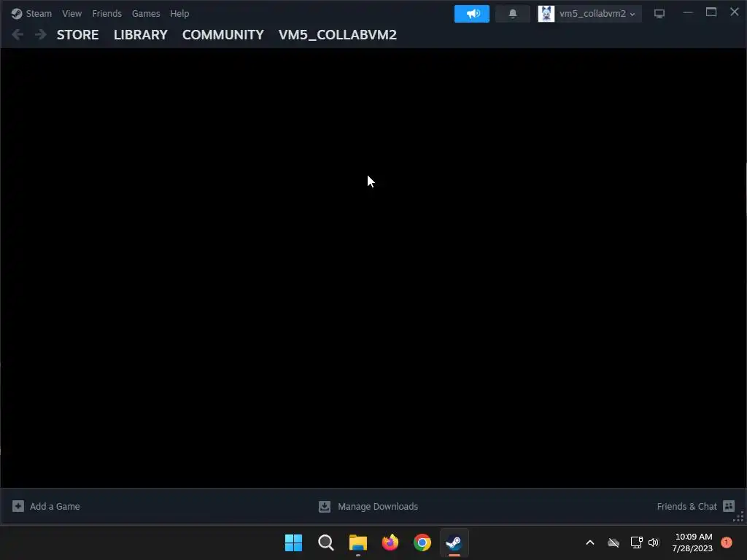
Task: Open File Explorer from taskbar
Action: click(357, 542)
